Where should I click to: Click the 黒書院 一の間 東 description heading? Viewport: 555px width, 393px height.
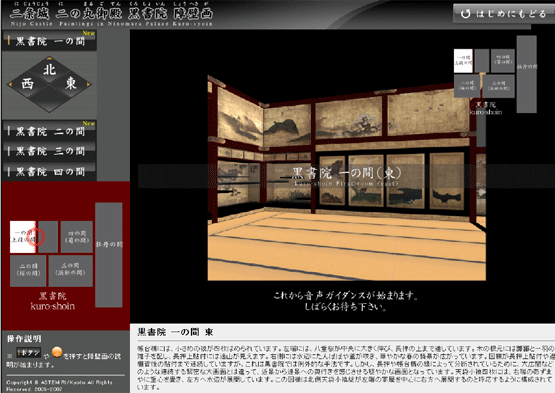175,332
